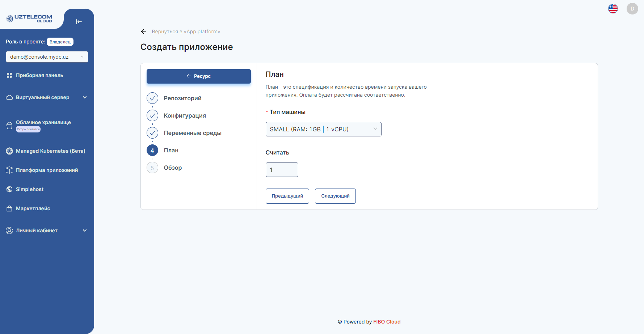
Task: Click the Следующий button
Action: 335,196
